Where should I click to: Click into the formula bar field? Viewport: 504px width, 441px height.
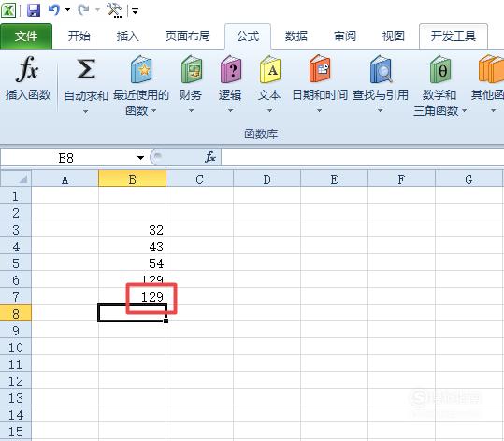363,158
